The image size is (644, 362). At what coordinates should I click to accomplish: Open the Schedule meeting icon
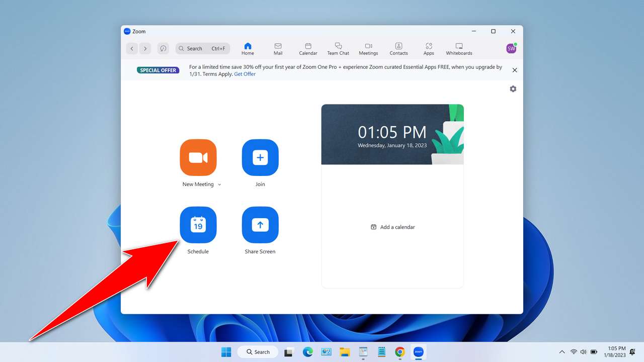[x=198, y=225]
